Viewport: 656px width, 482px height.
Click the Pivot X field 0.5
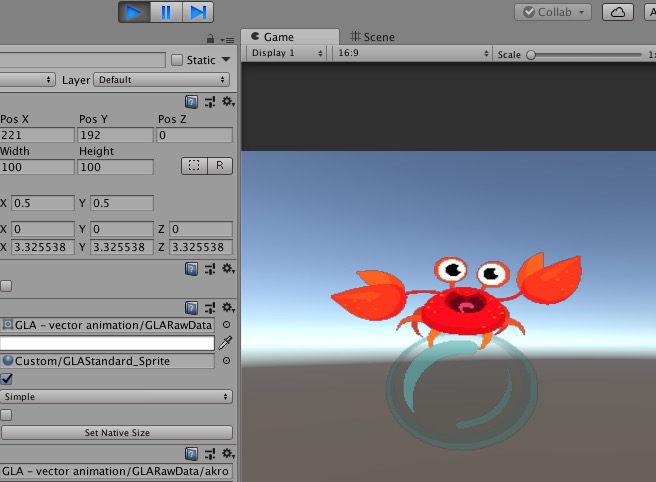43,203
